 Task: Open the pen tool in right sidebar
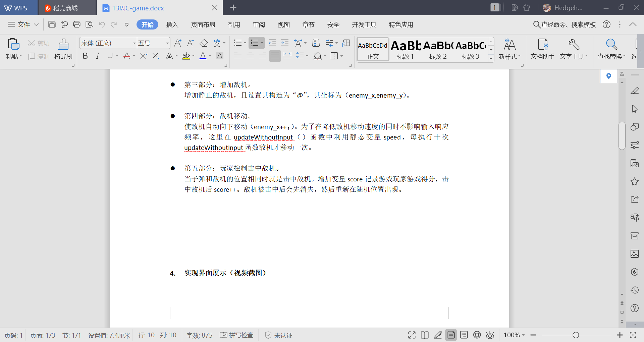tap(635, 91)
